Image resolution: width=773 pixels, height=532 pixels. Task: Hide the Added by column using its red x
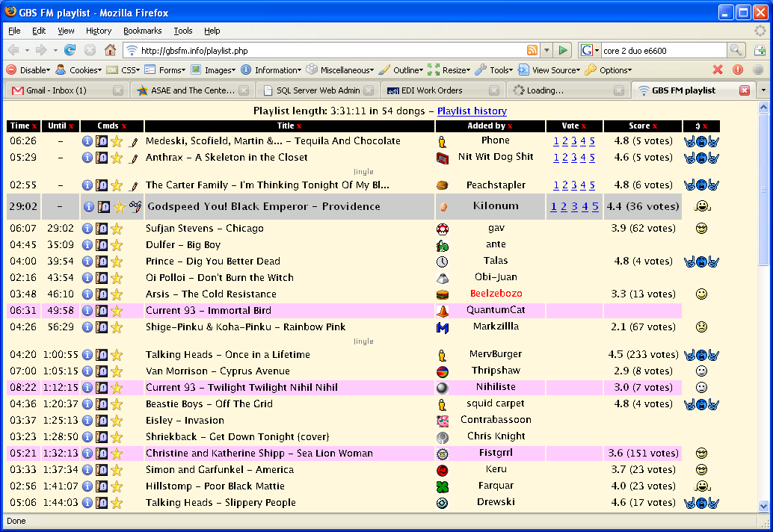coord(510,126)
